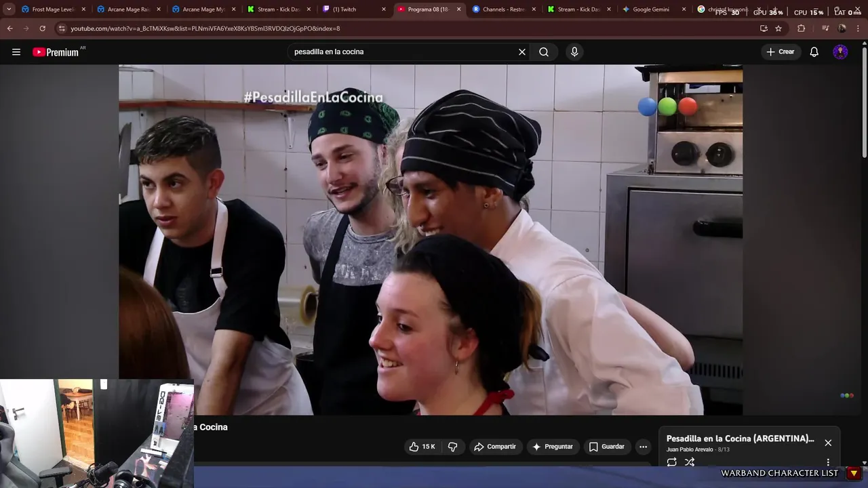Open YouTube notifications bell
Image resolution: width=868 pixels, height=488 pixels.
click(x=814, y=52)
